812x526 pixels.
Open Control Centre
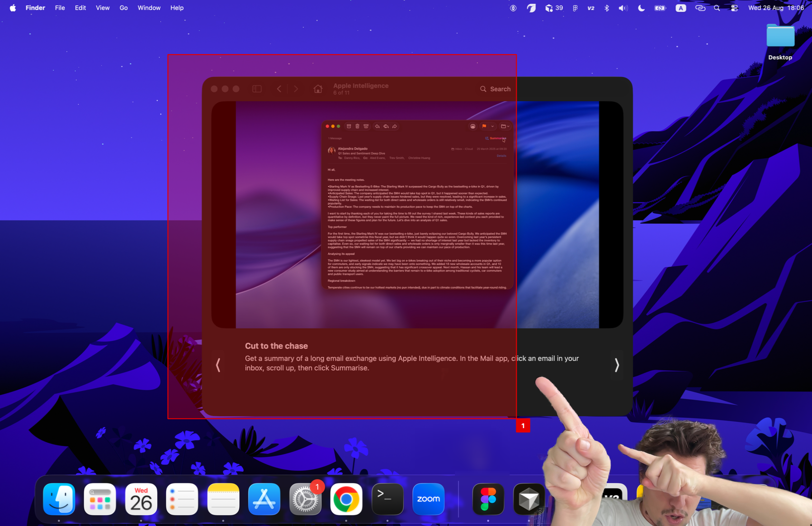pos(734,8)
